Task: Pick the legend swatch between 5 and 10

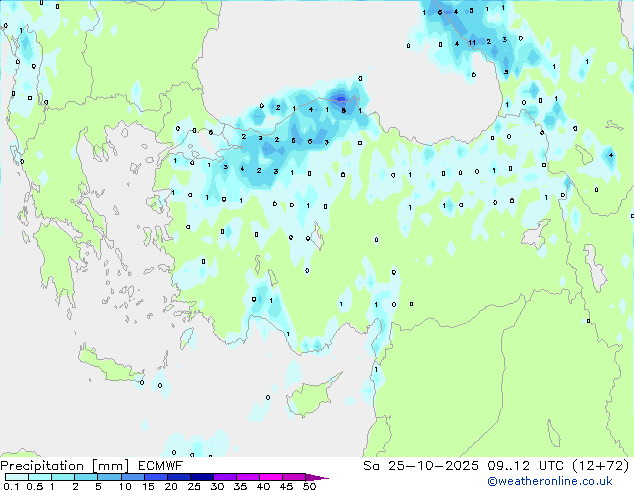Action: tap(109, 477)
